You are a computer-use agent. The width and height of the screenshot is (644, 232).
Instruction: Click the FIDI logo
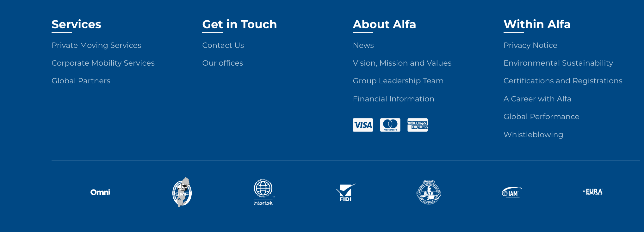(x=345, y=192)
